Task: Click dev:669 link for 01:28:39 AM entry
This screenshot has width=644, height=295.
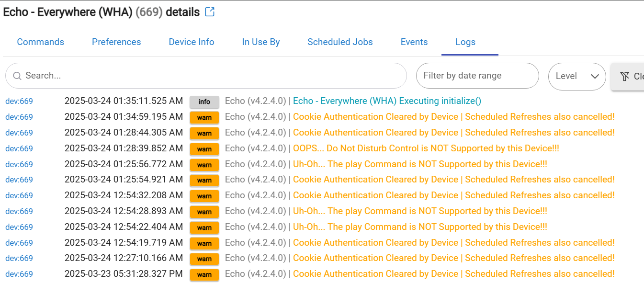Action: (x=19, y=149)
